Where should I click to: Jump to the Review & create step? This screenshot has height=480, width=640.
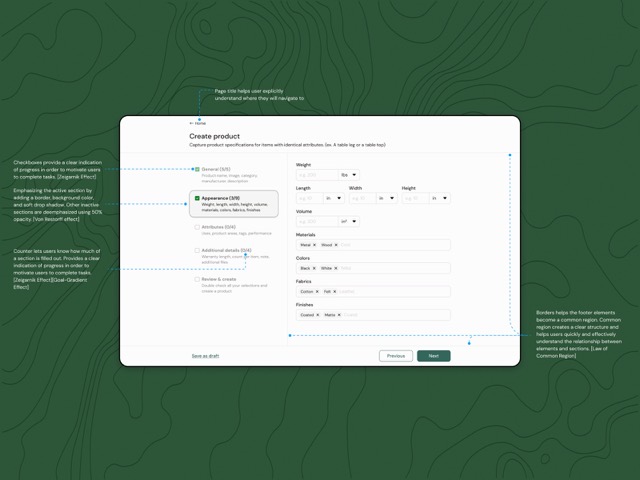[219, 279]
